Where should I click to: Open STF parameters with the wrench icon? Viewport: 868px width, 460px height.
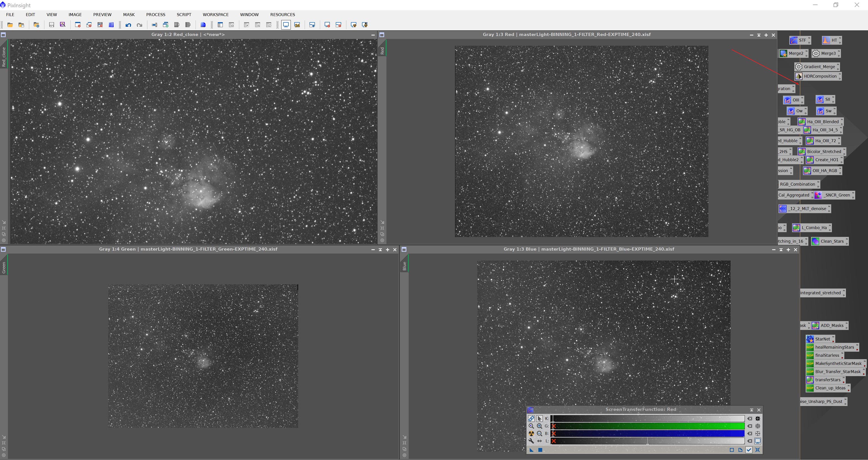pos(531,441)
